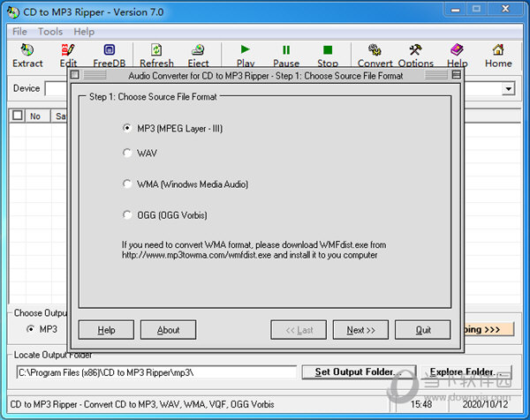Open the Convert tool in the toolbar
Screen dimensions: 530x420
[x=375, y=56]
